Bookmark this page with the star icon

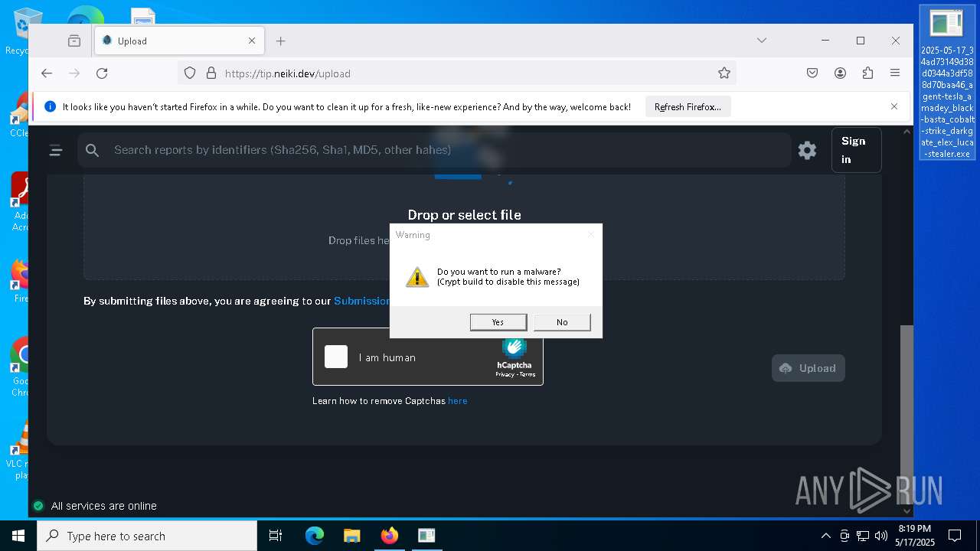[x=724, y=73]
